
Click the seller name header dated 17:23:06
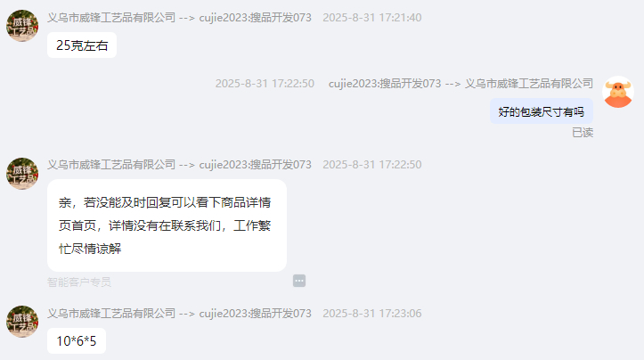(179, 313)
